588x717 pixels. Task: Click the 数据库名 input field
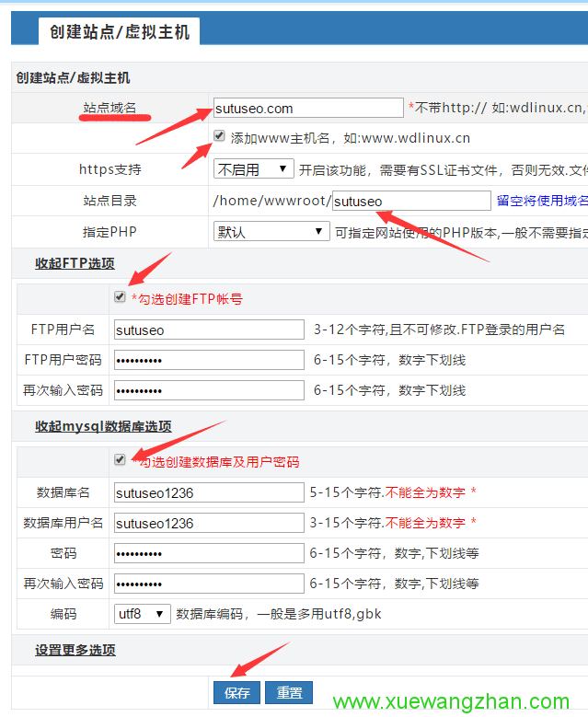click(x=209, y=492)
